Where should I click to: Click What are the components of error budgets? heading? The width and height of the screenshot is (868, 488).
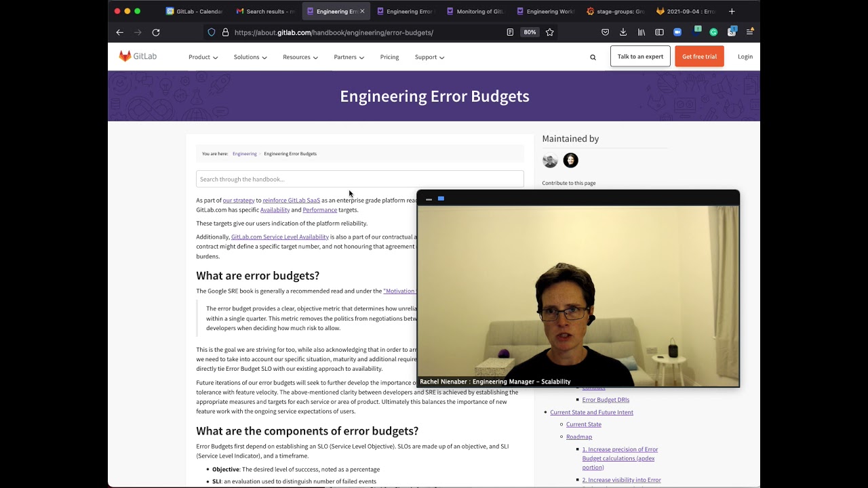pos(307,431)
